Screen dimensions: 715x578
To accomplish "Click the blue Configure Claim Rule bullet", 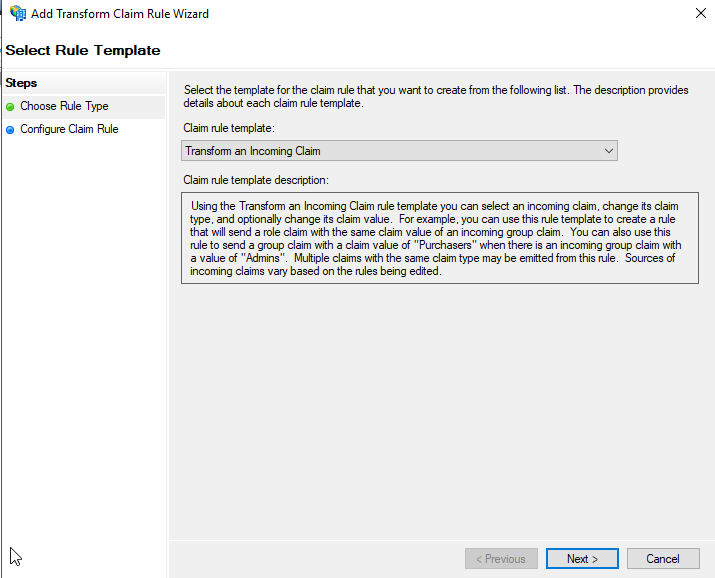I will click(x=10, y=130).
